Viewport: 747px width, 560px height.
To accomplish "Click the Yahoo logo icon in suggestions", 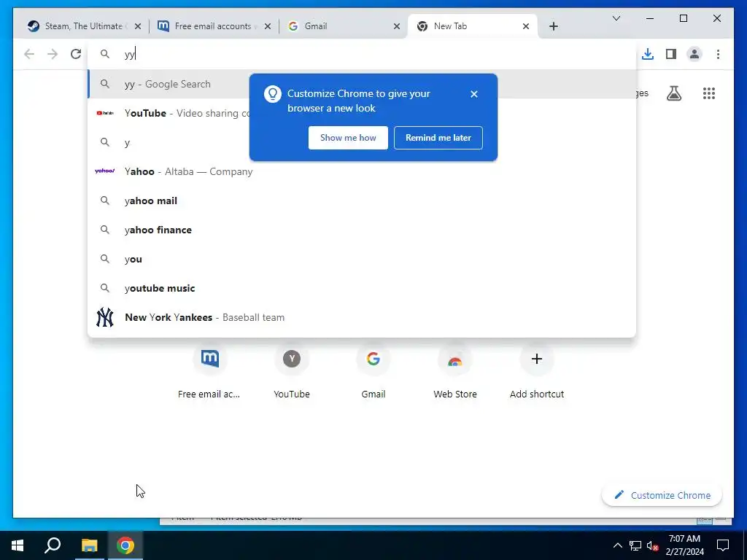I will (x=105, y=171).
